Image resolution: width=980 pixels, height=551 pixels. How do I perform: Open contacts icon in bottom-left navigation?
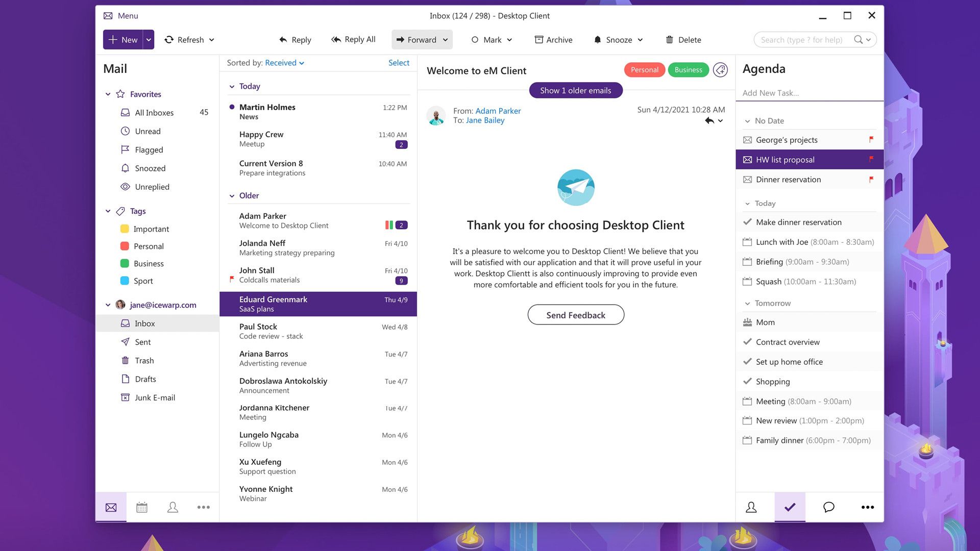tap(173, 507)
